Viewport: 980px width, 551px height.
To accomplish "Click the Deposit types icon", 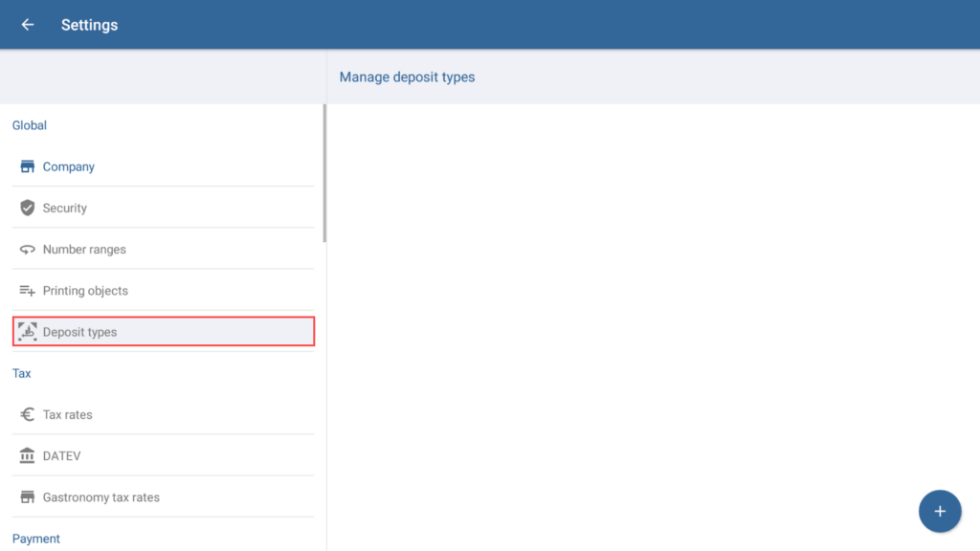I will point(28,332).
